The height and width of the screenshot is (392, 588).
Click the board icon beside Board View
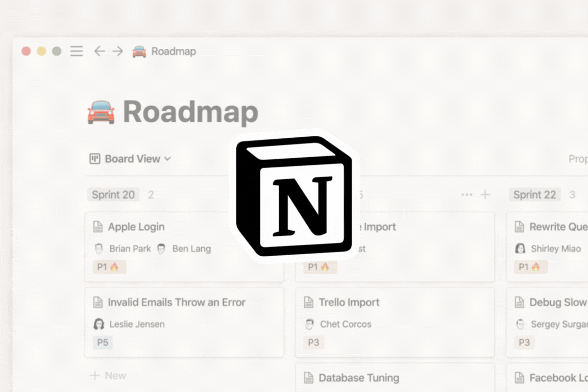pyautogui.click(x=95, y=159)
